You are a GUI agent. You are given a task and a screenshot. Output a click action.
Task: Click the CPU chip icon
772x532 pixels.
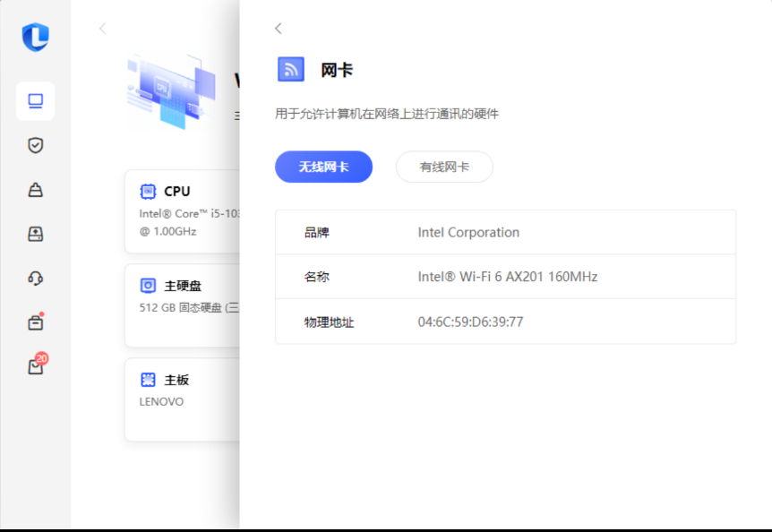[148, 191]
